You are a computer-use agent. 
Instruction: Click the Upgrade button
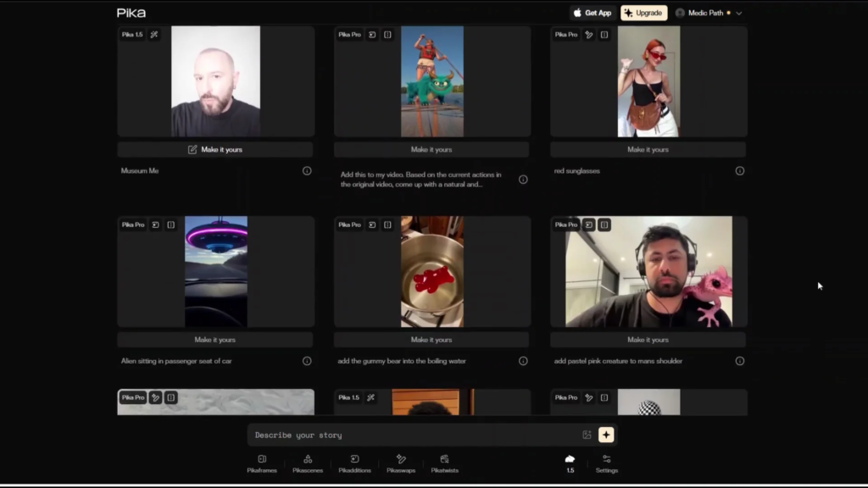point(643,13)
